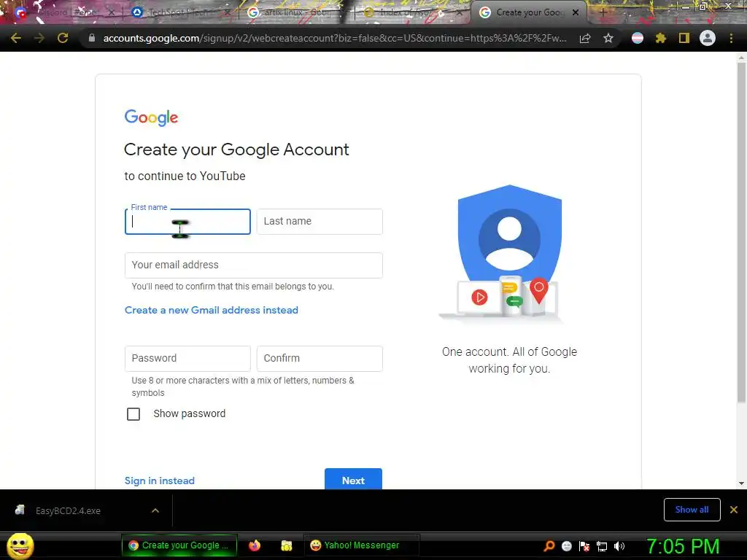Click Show all downloads

pos(692,510)
